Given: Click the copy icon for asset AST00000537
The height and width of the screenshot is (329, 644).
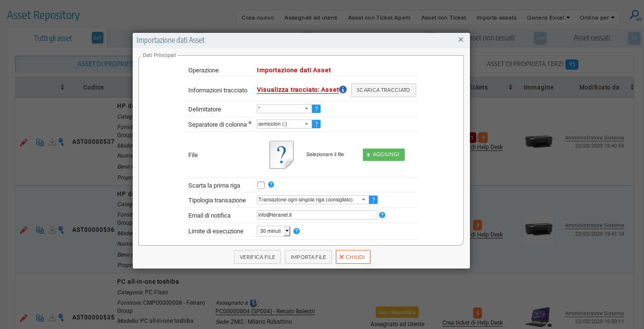Looking at the screenshot, I should pos(40,142).
